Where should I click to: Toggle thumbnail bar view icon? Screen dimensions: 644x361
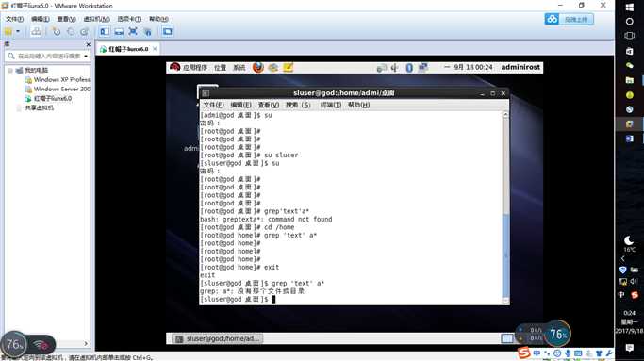(x=119, y=32)
